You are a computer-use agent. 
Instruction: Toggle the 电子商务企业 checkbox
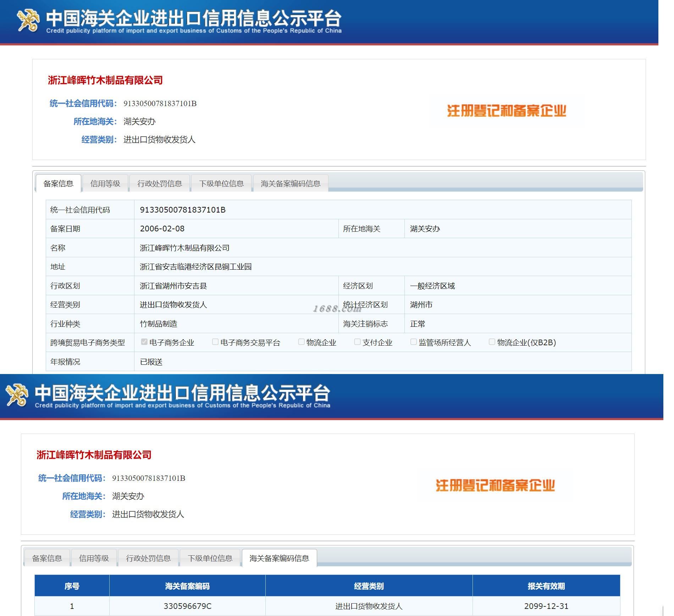tap(144, 342)
